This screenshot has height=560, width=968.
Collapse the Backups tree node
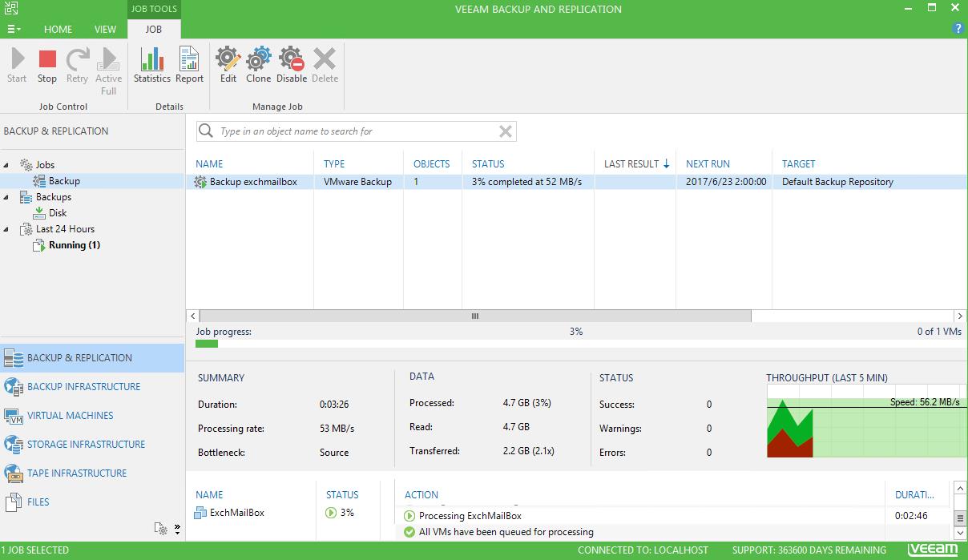(7, 197)
